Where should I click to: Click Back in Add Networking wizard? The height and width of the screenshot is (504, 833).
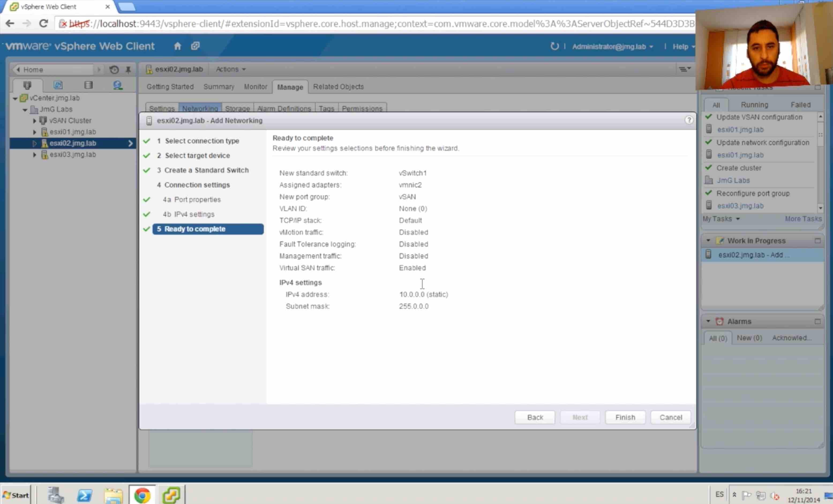[x=535, y=417]
